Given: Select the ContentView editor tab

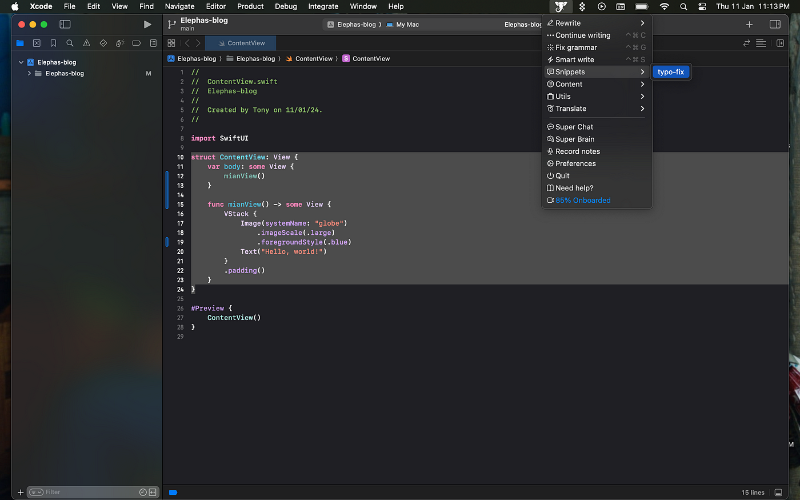Looking at the screenshot, I should pyautogui.click(x=240, y=43).
